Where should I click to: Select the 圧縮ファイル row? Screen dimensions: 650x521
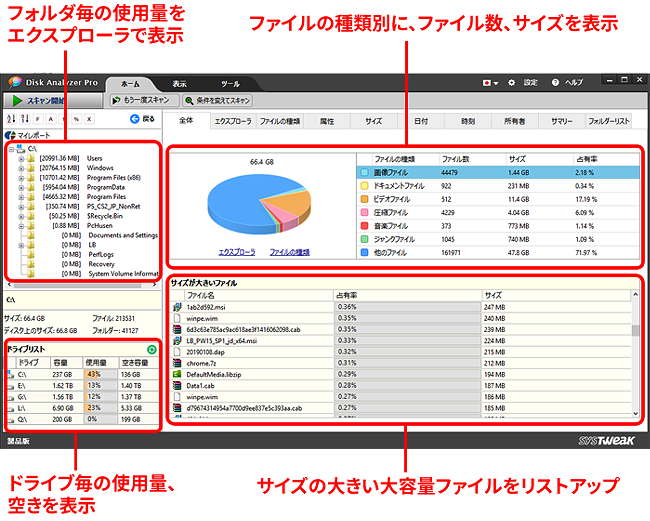[x=498, y=213]
